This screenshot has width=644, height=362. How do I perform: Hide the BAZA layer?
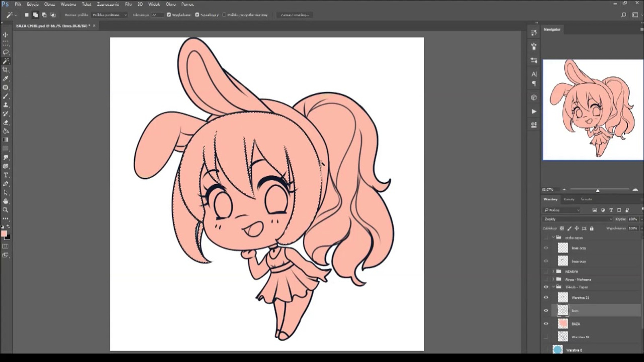coord(546,324)
